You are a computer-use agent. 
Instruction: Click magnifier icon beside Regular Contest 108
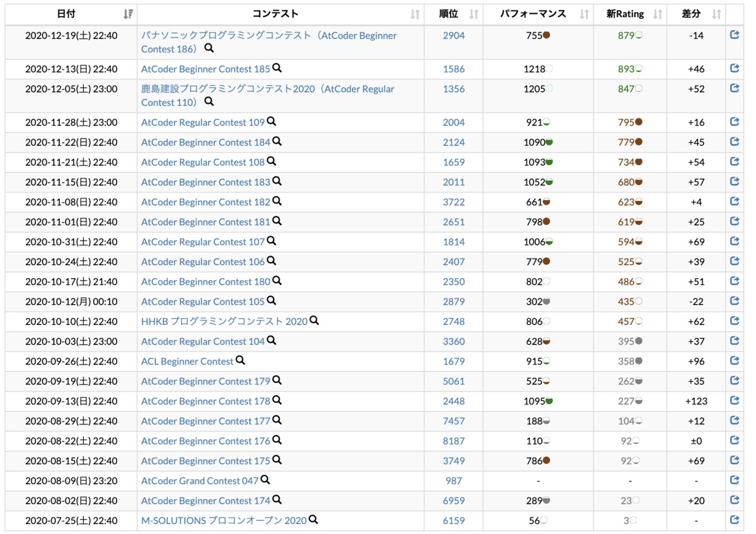[x=272, y=161]
